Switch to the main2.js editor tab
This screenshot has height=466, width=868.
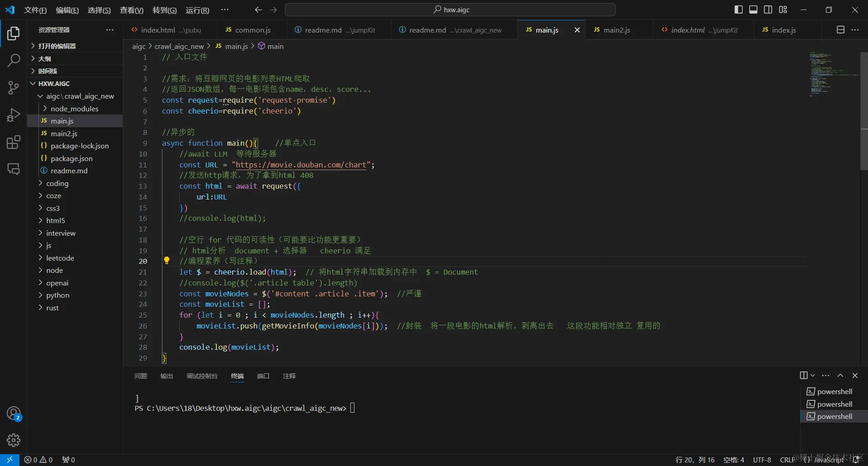click(619, 30)
